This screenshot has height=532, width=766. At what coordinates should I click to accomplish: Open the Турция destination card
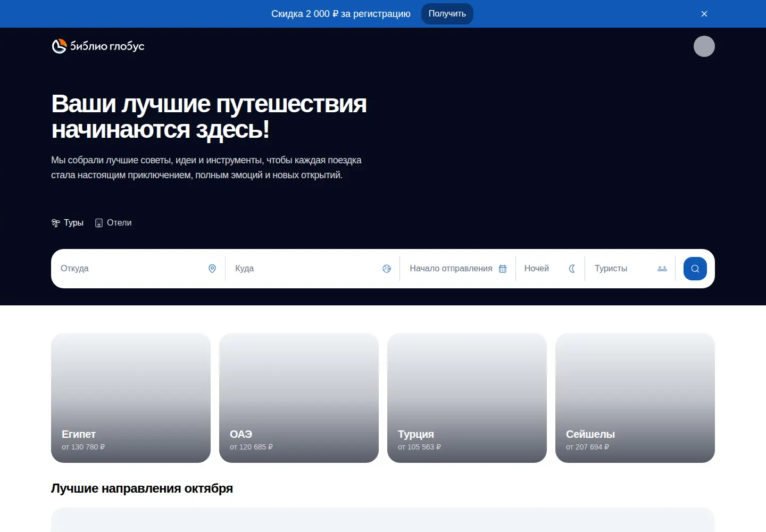[x=467, y=398]
